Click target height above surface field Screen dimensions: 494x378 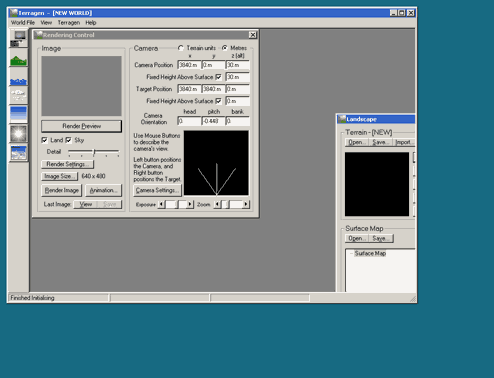click(x=237, y=101)
